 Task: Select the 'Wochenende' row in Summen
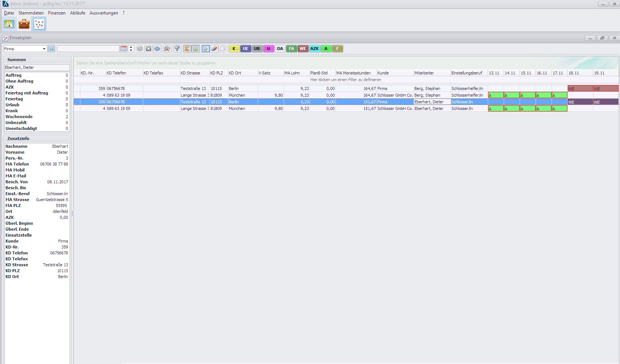[37, 117]
